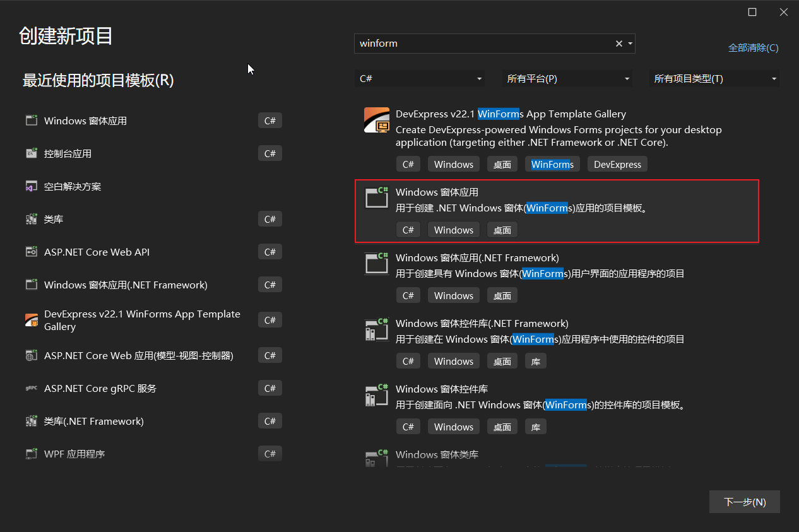Click the 类库(.NET Framework) icon in recent list

point(31,421)
